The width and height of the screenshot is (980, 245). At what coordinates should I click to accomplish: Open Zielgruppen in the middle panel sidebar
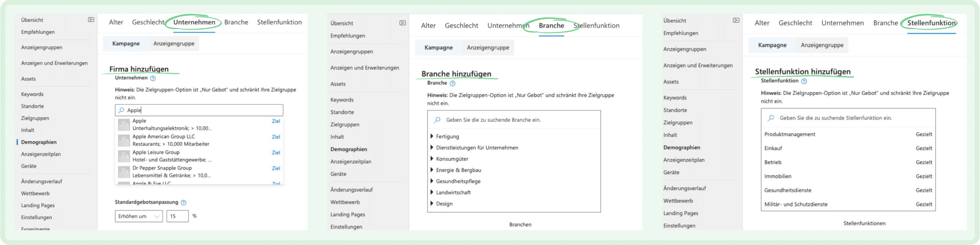[345, 125]
